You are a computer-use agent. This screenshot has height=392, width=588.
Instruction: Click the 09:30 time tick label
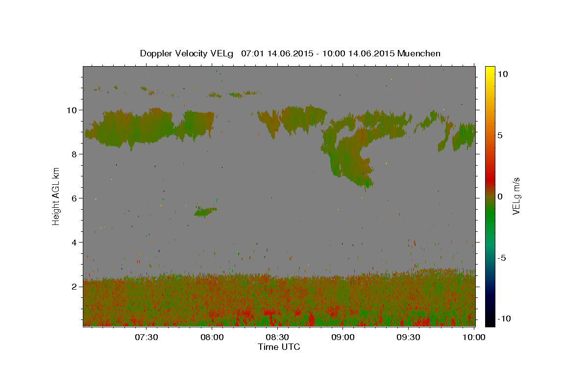coord(409,337)
